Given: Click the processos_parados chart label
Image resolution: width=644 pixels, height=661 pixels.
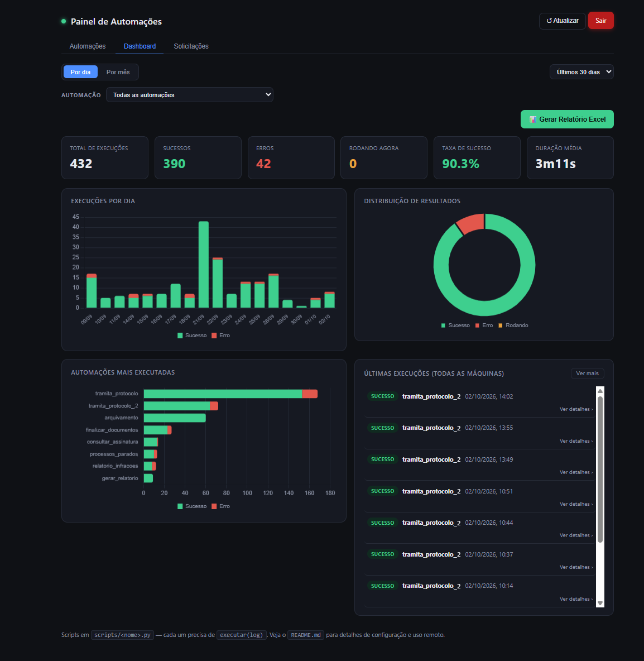Looking at the screenshot, I should coord(113,454).
